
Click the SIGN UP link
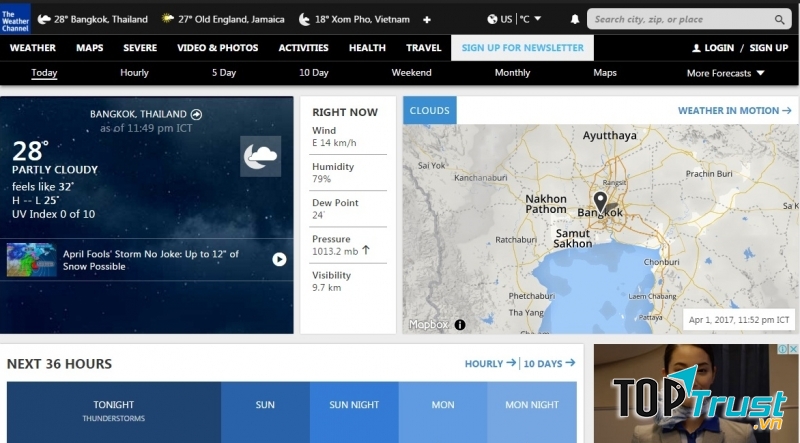[x=769, y=48]
